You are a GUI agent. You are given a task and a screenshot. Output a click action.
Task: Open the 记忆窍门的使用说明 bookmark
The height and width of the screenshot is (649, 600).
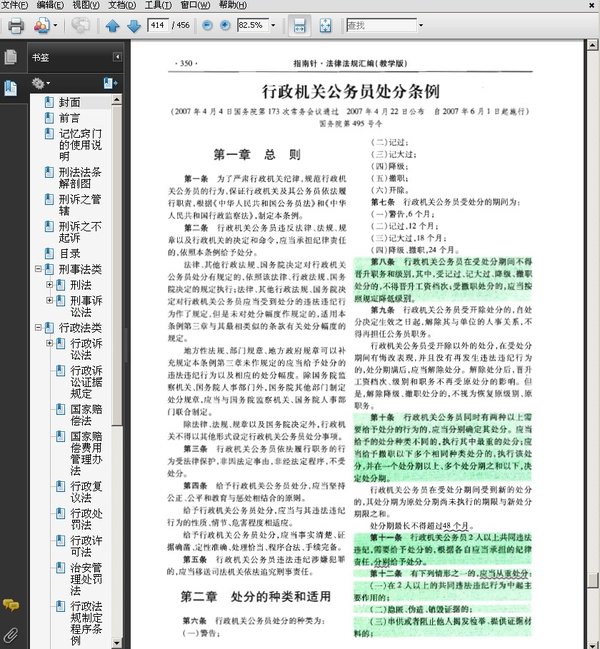pyautogui.click(x=80, y=145)
